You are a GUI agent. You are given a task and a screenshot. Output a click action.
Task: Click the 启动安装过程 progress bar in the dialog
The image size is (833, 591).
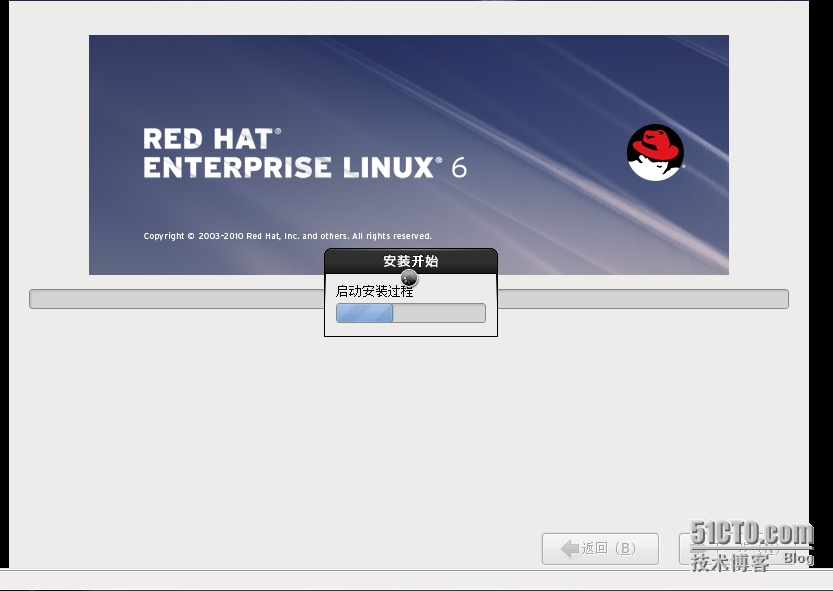(x=411, y=313)
